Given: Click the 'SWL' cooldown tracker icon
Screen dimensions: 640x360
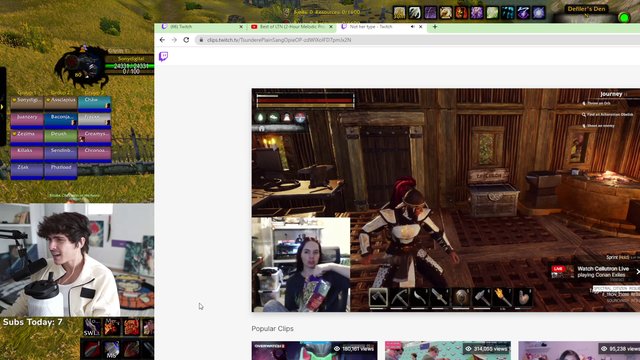Looking at the screenshot, I should click(91, 327).
